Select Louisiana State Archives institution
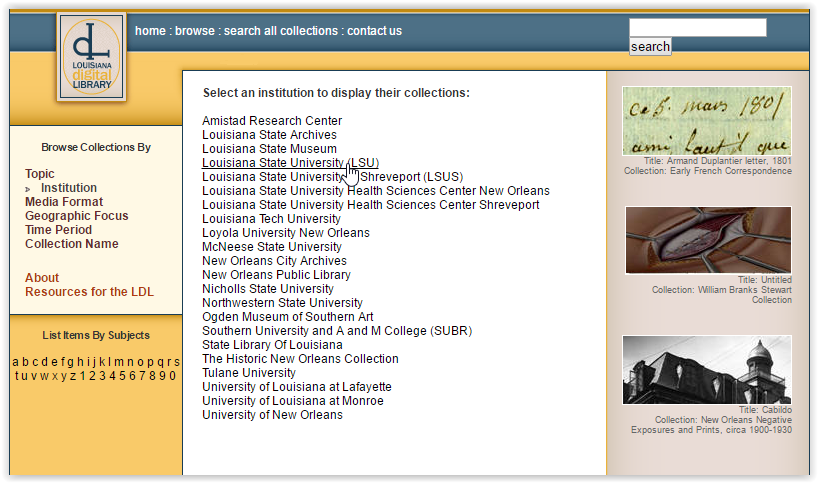This screenshot has height=483, width=818. (x=270, y=135)
